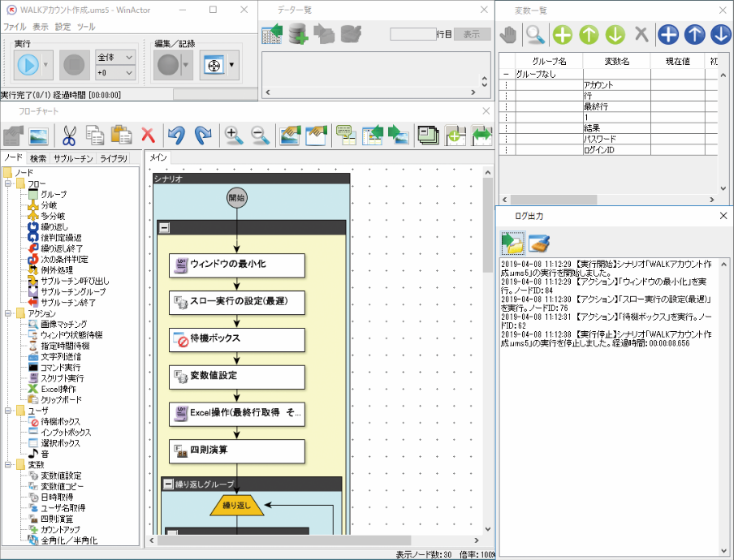The image size is (734, 560).
Task: Switch to the サブルーチン tab
Action: click(x=73, y=158)
